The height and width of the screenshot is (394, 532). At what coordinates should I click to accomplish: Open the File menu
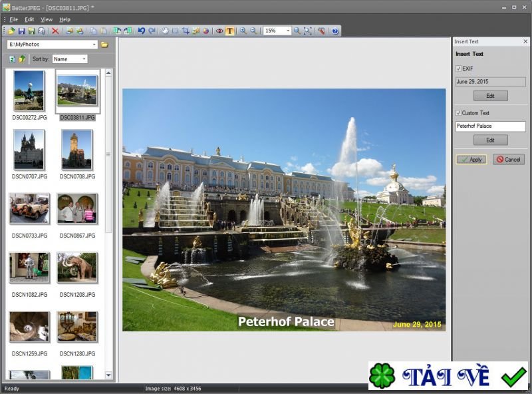13,19
